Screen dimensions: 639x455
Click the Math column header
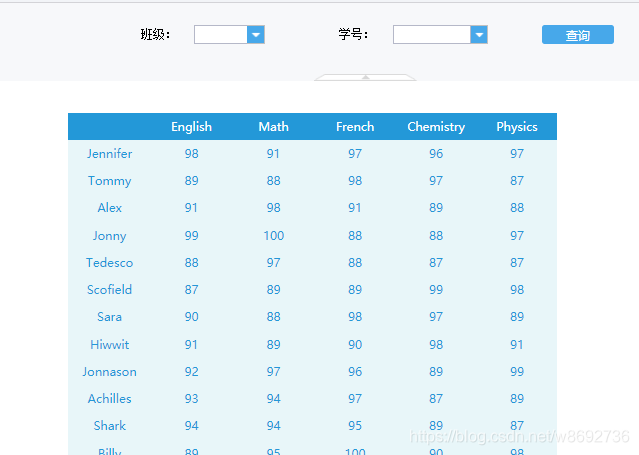[x=273, y=127]
